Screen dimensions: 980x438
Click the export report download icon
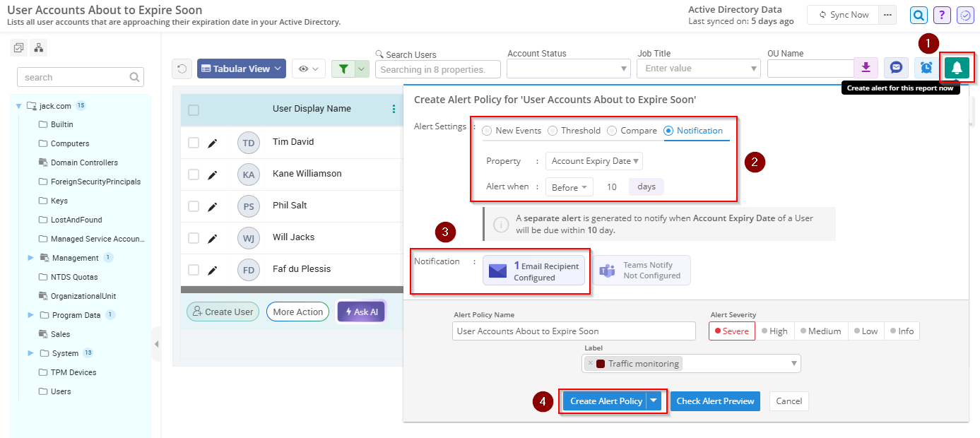866,67
